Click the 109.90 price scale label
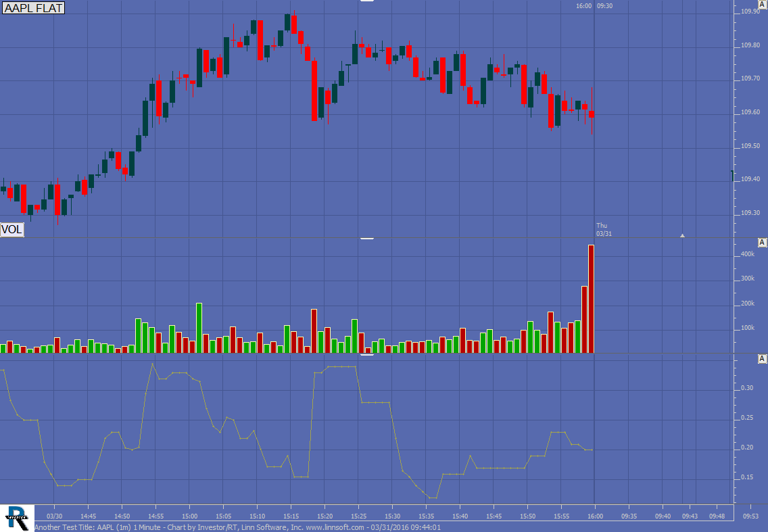Viewport: 768px width, 532px height. 750,11
